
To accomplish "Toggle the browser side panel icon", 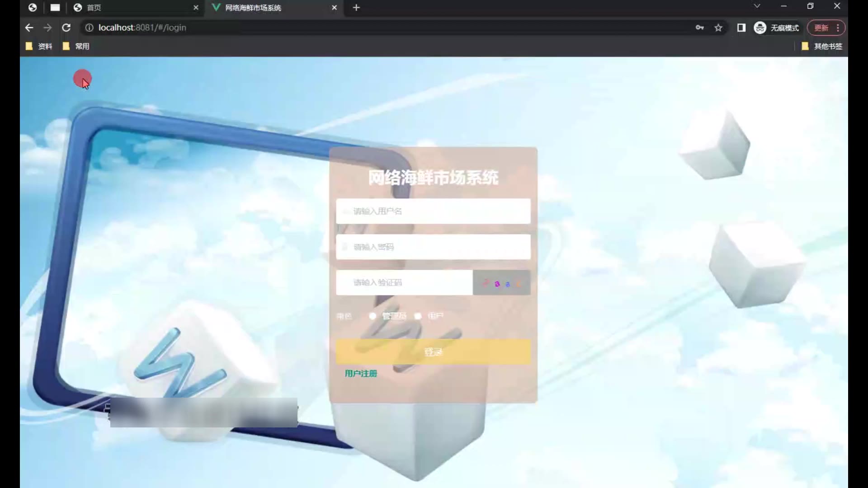I will (741, 28).
